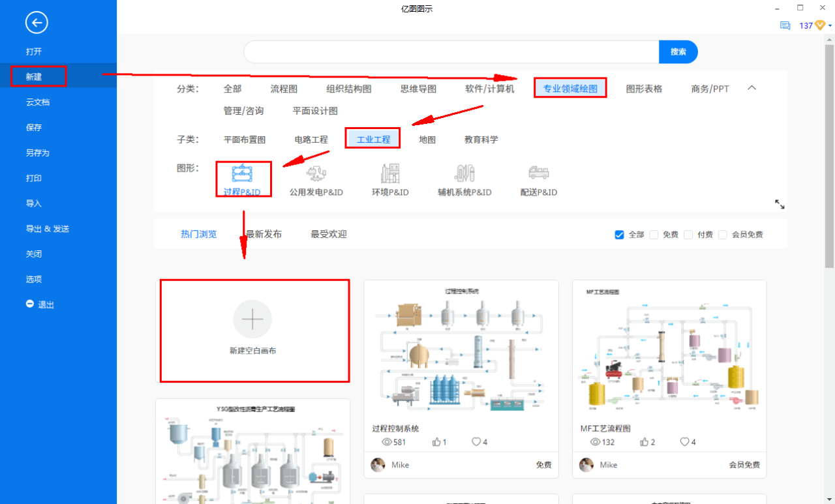Select the 商务/PPT category

(x=710, y=89)
